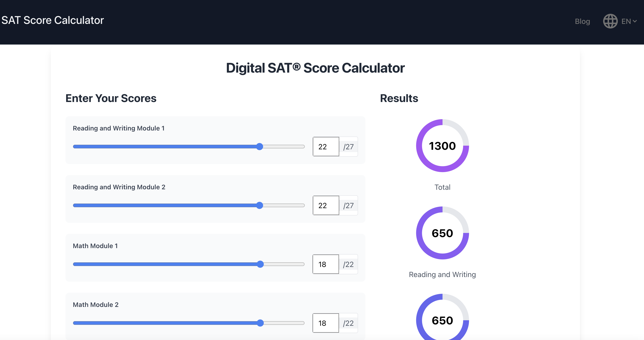Open the language globe icon
Screen dimensions: 644x340
point(610,21)
